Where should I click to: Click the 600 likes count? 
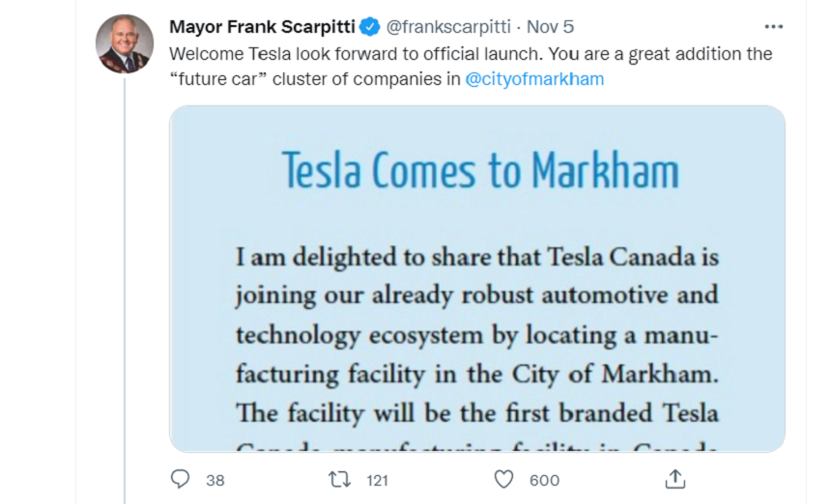pyautogui.click(x=544, y=480)
